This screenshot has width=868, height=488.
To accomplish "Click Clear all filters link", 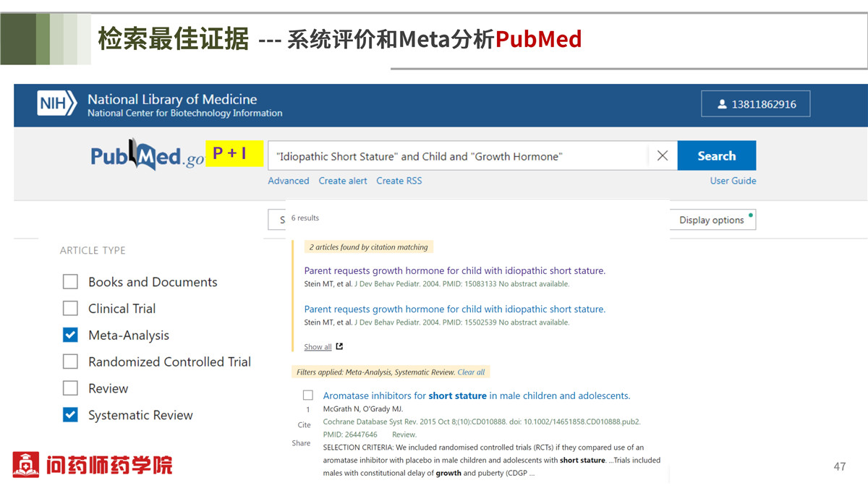I will (471, 372).
